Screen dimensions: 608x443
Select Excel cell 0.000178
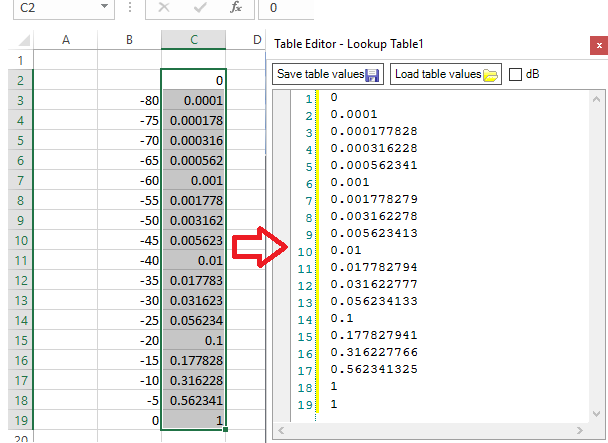point(193,121)
